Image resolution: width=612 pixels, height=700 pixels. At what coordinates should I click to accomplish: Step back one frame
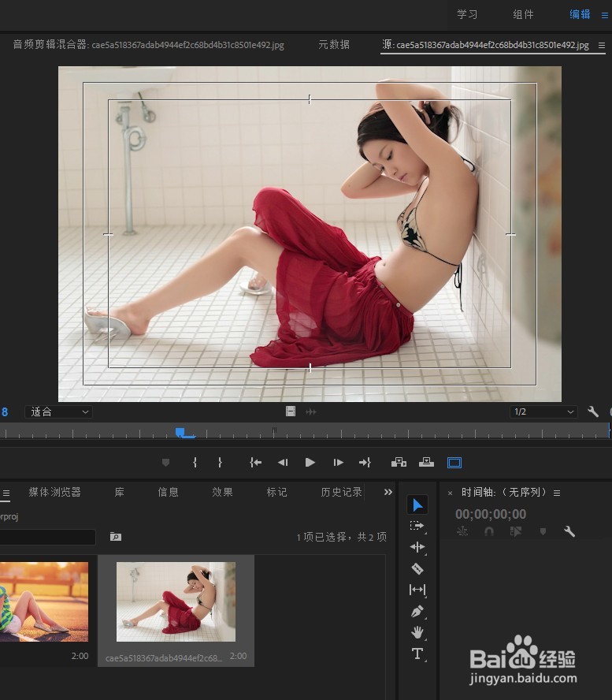point(283,463)
